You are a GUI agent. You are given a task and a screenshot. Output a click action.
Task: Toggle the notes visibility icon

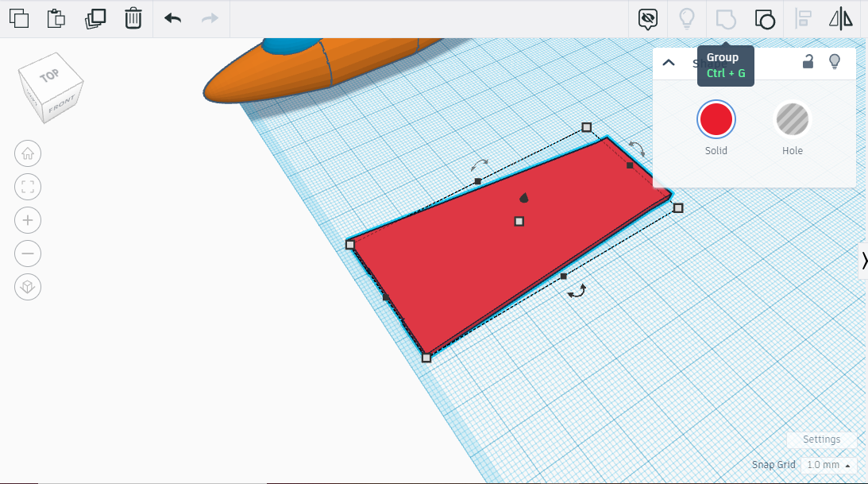[x=648, y=19]
